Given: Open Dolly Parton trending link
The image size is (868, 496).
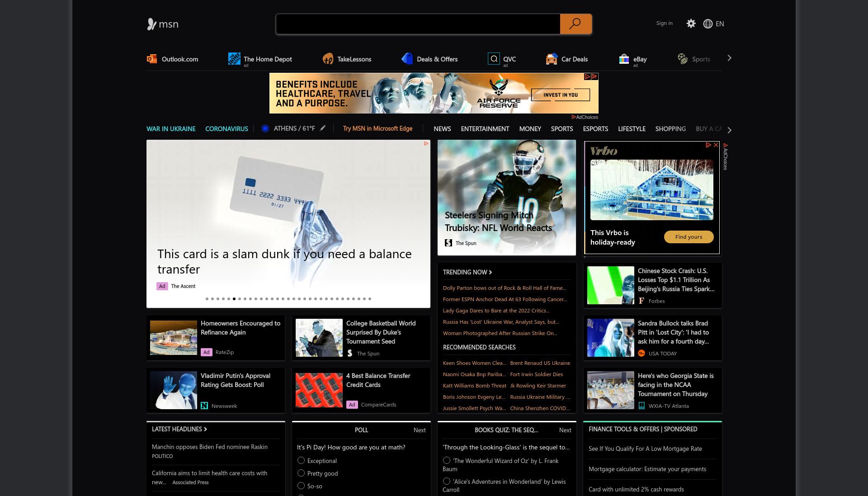Looking at the screenshot, I should pyautogui.click(x=504, y=288).
